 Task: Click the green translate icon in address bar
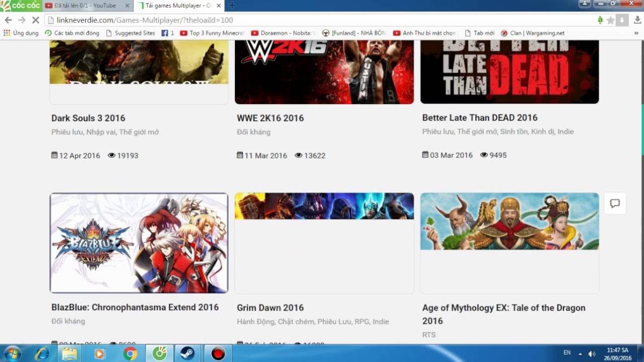click(x=600, y=20)
